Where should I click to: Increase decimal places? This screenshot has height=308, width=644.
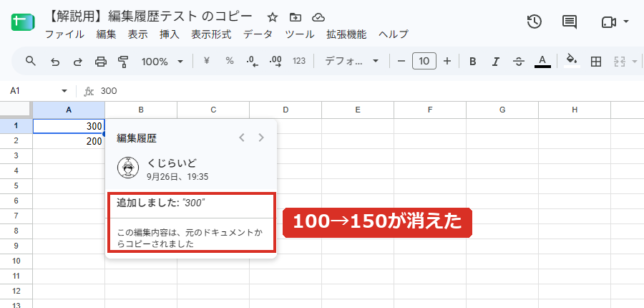click(x=275, y=62)
